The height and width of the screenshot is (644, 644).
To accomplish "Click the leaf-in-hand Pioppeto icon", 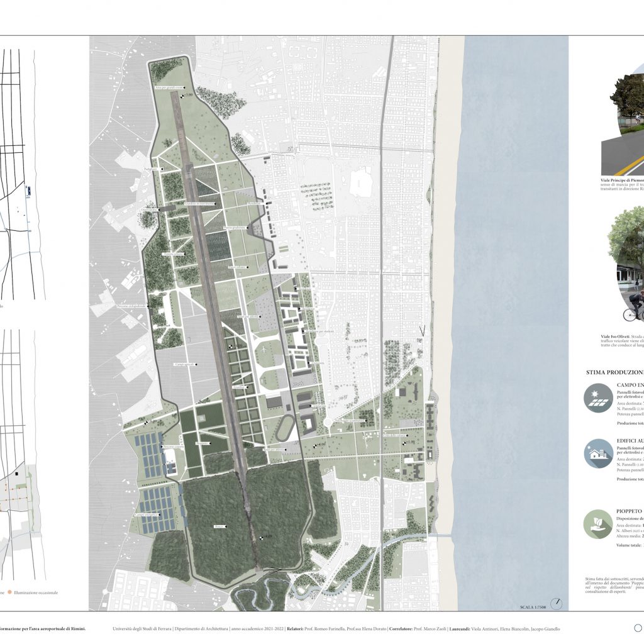I will (599, 525).
